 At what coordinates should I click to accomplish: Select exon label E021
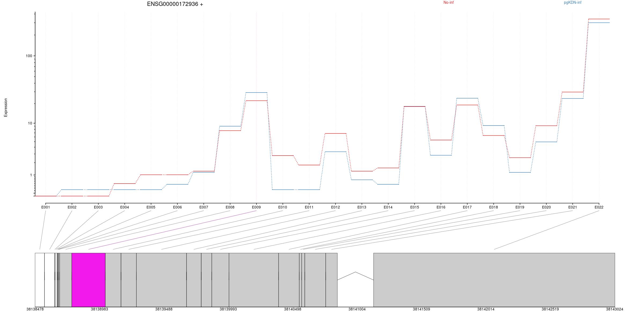(x=573, y=207)
